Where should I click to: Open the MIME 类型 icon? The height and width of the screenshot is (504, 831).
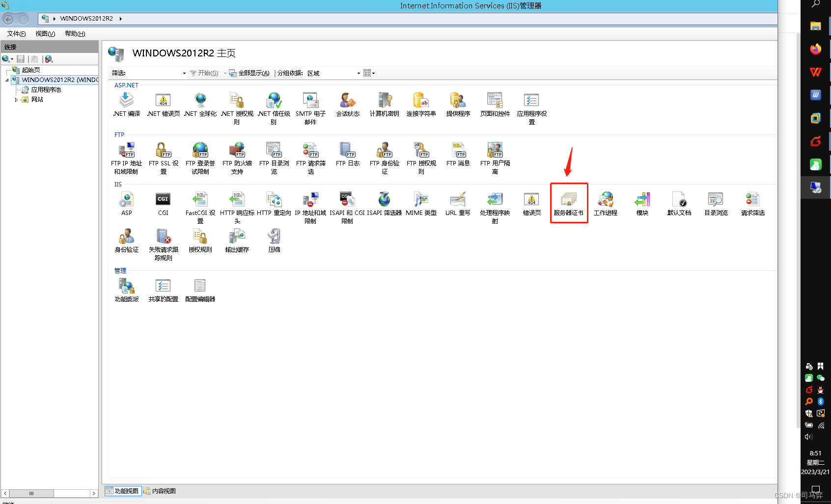point(421,204)
